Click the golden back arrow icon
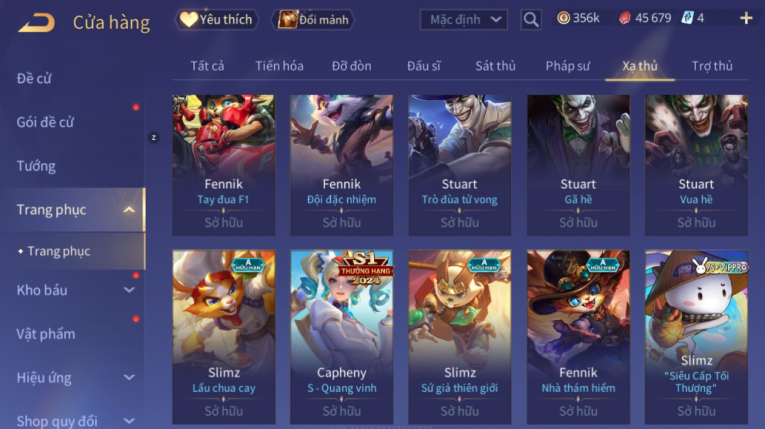This screenshot has height=429, width=765. (37, 22)
